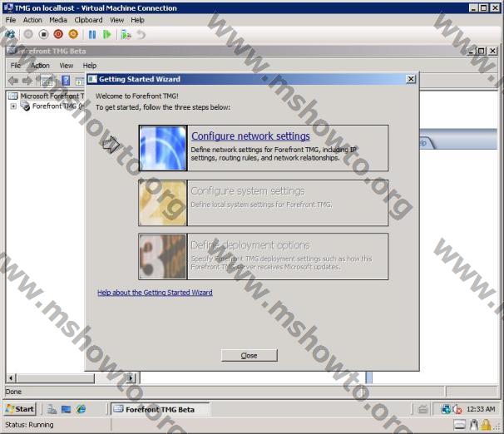This screenshot has width=504, height=434.
Task: Click the tray icon with the red alert badge
Action: [x=457, y=409]
